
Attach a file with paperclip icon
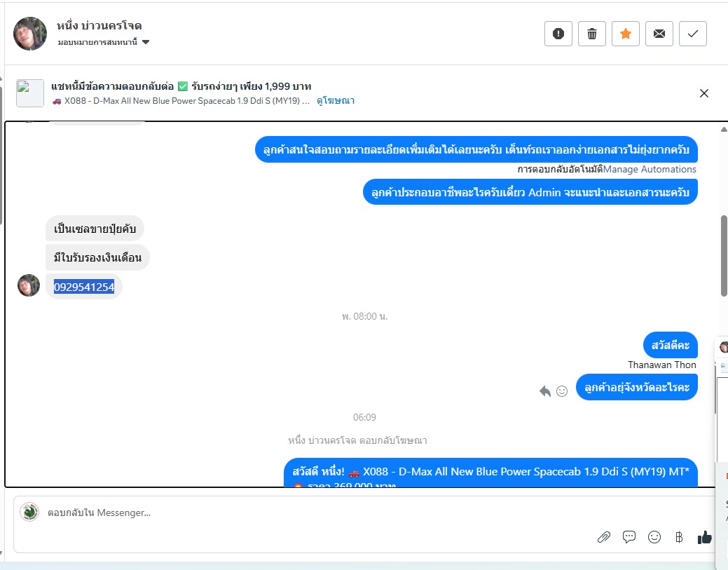(x=603, y=538)
